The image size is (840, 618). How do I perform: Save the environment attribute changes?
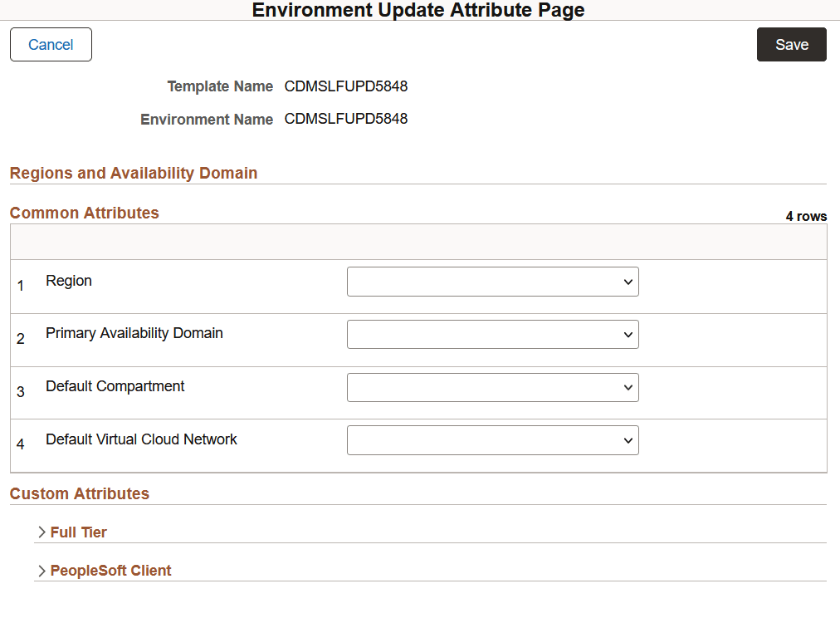[790, 44]
